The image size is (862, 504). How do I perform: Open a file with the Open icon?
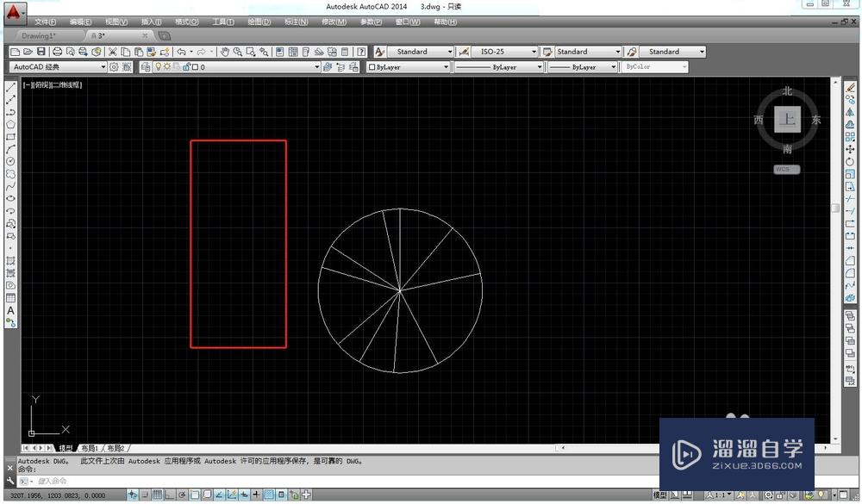coord(27,51)
